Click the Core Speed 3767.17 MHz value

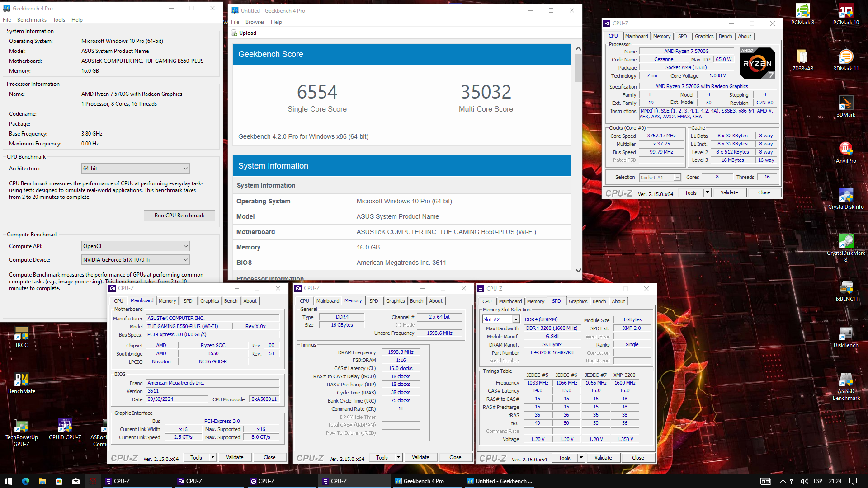[661, 136]
